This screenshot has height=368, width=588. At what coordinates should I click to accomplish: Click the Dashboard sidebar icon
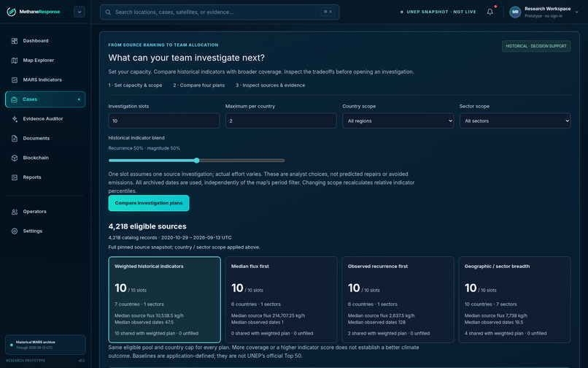(x=15, y=41)
